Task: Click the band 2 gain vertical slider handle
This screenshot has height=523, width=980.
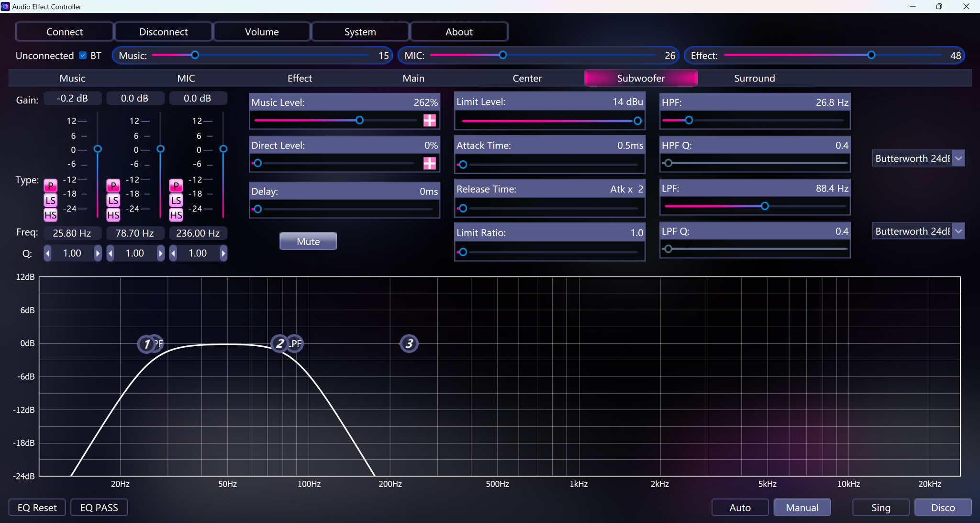Action: pos(160,149)
